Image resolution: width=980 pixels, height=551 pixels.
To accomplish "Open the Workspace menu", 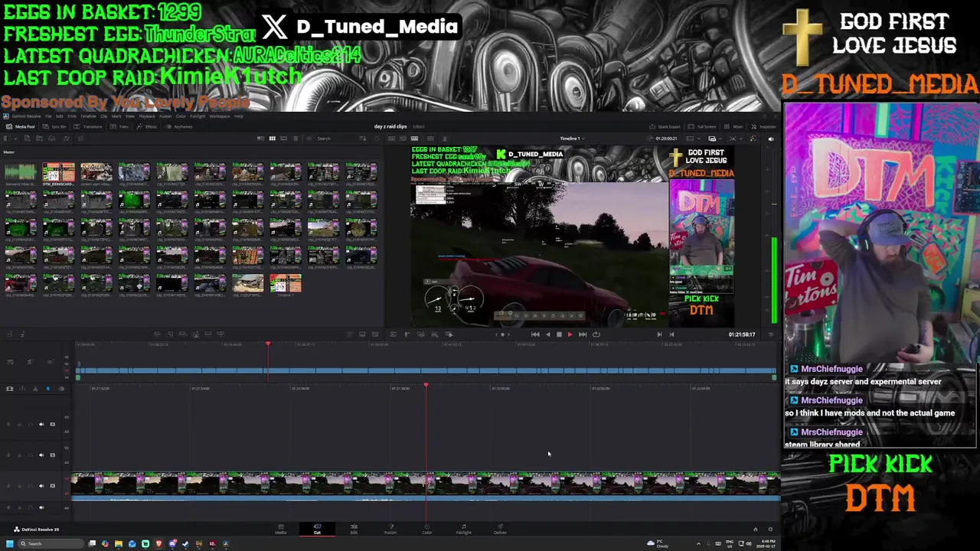I will point(220,116).
